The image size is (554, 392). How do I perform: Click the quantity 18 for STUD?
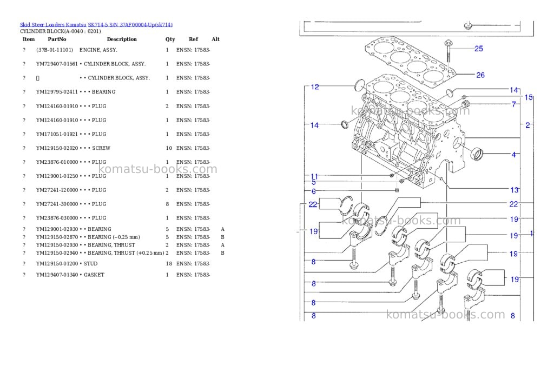pyautogui.click(x=169, y=264)
